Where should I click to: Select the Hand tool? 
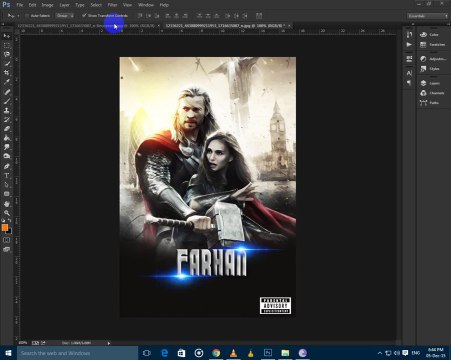[x=7, y=204]
